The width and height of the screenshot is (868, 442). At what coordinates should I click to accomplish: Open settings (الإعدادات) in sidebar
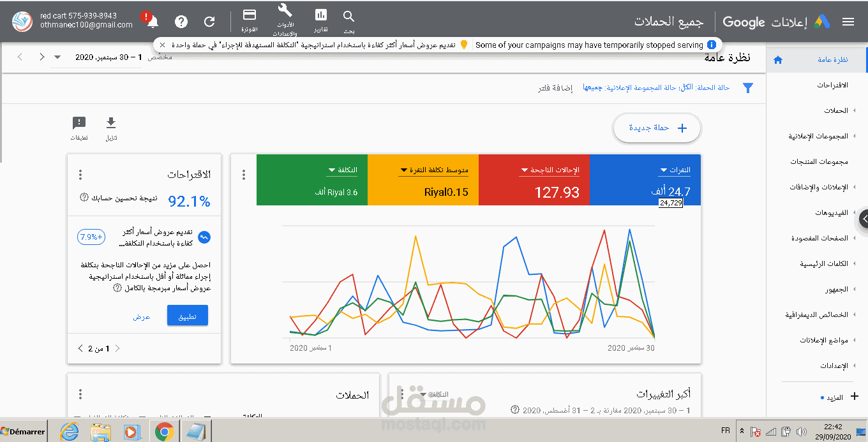[835, 365]
